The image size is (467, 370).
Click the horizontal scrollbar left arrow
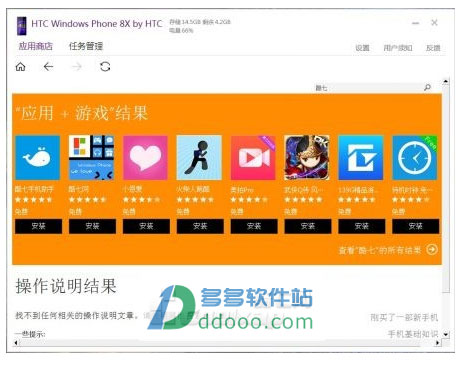point(16,342)
